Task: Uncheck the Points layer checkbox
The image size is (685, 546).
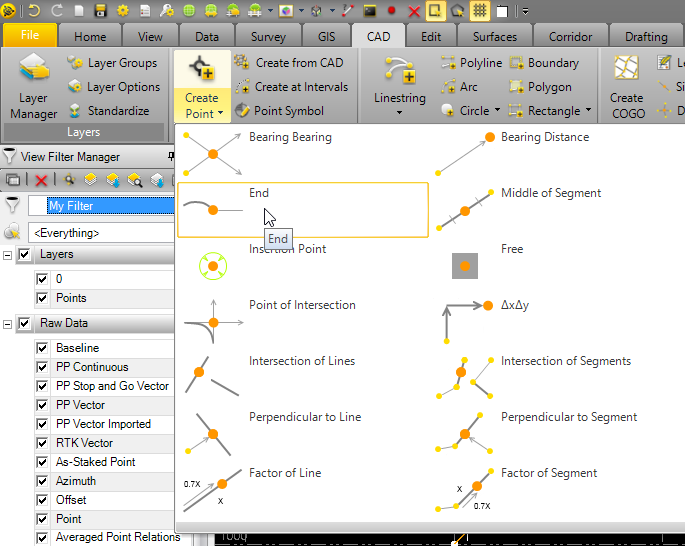Action: tap(42, 298)
